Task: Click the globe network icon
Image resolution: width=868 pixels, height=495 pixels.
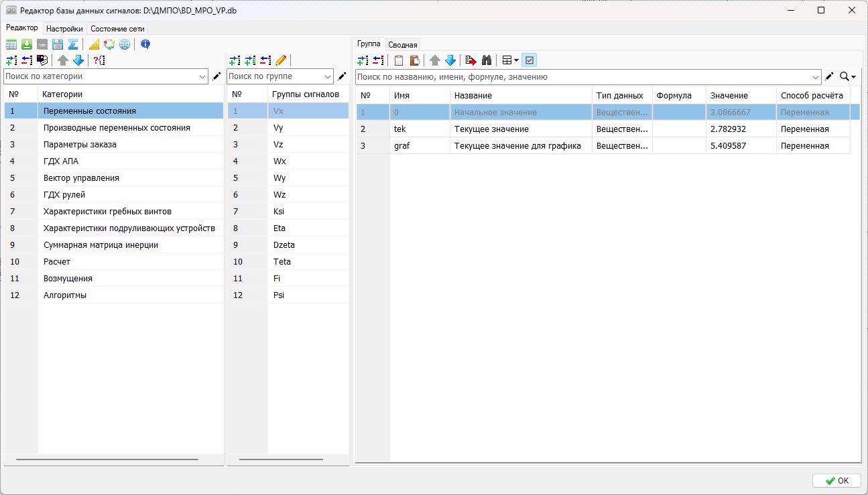Action: (x=125, y=45)
